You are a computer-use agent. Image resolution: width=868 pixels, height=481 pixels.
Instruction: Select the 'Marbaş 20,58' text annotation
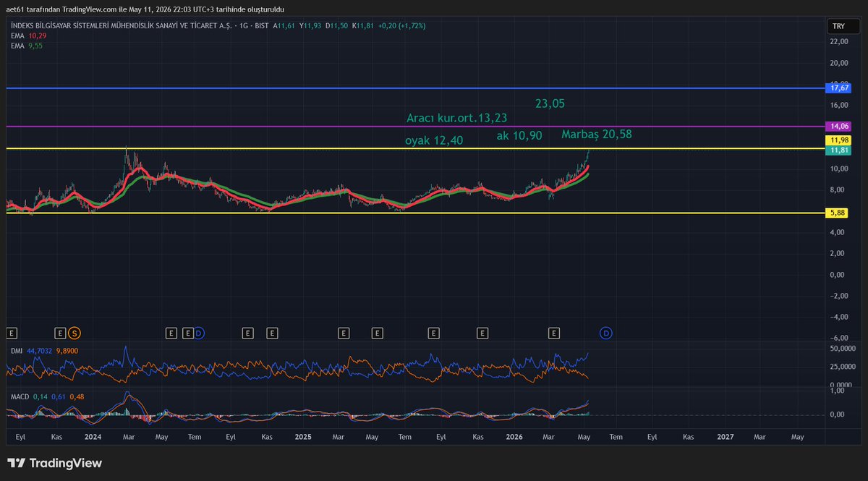click(597, 134)
